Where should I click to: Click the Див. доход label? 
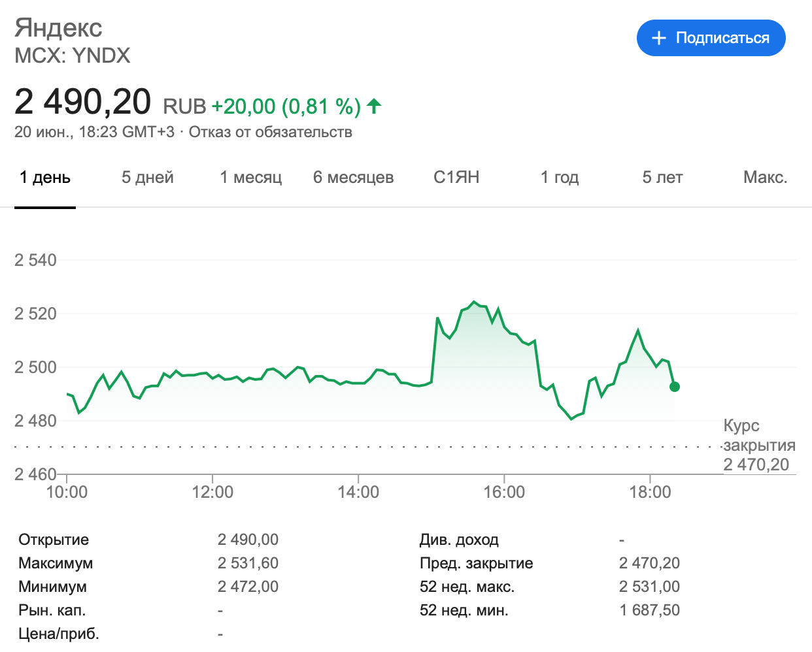(x=459, y=540)
